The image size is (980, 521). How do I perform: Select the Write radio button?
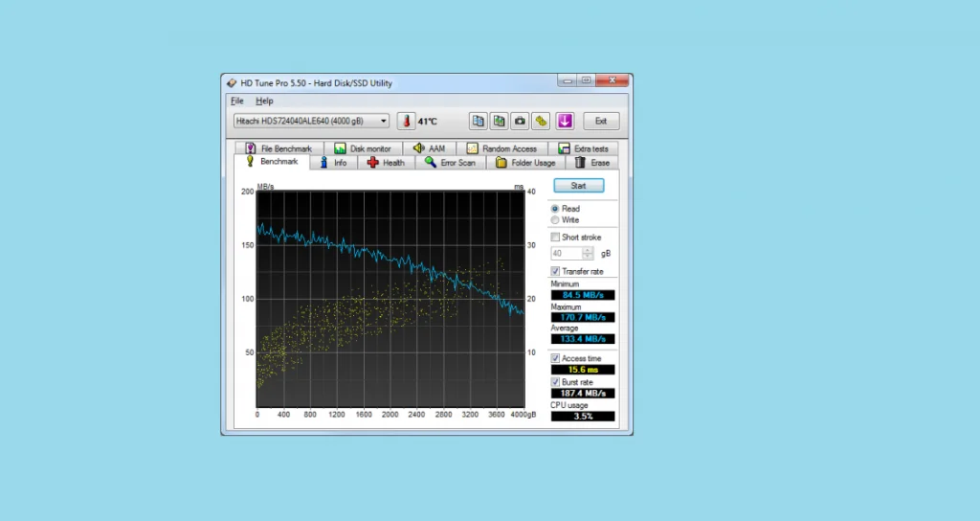pos(555,220)
